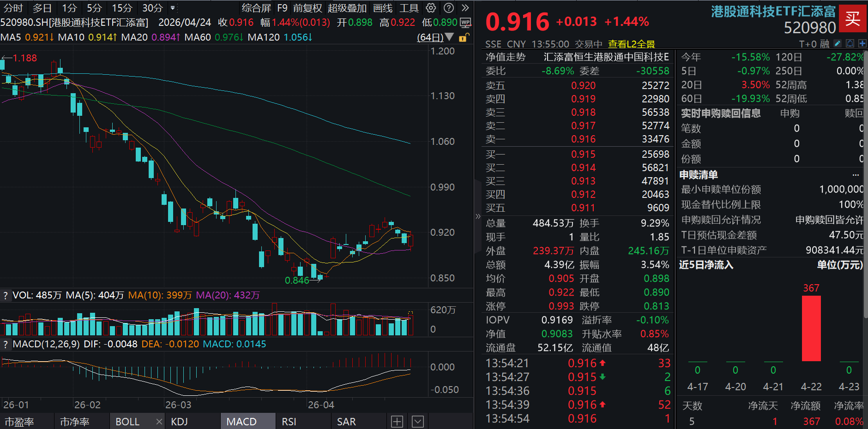Image resolution: width=868 pixels, height=429 pixels.
Task: Click the alert bell icon in the top-right panel
Action: point(850,43)
